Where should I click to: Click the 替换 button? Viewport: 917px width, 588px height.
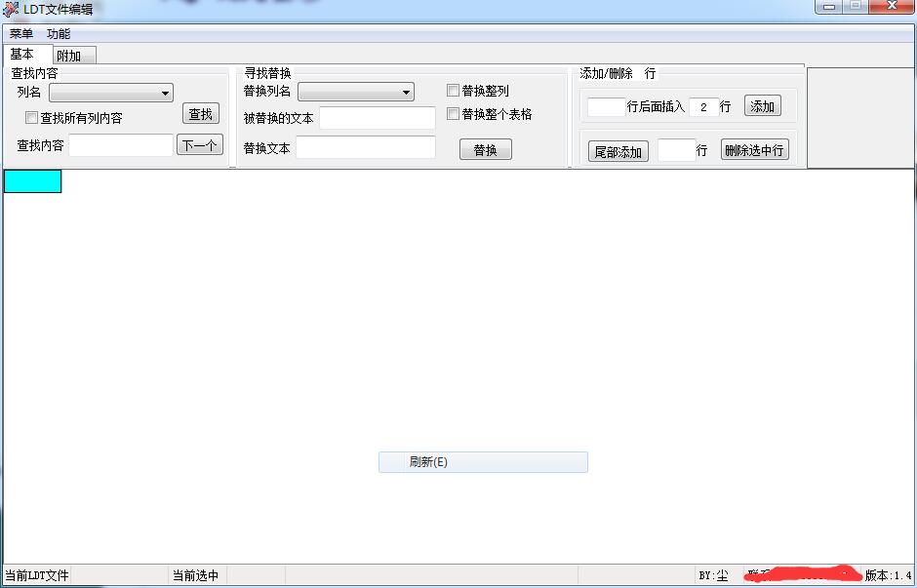tap(485, 150)
